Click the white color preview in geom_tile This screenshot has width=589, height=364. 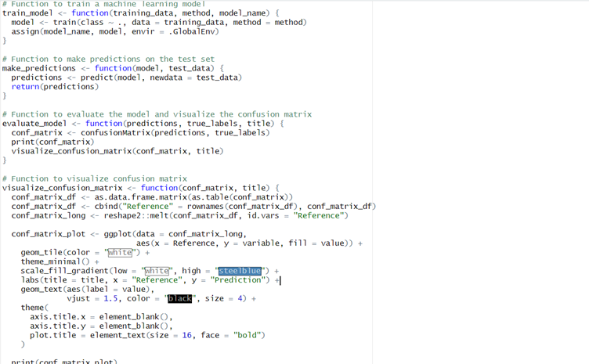coord(120,253)
